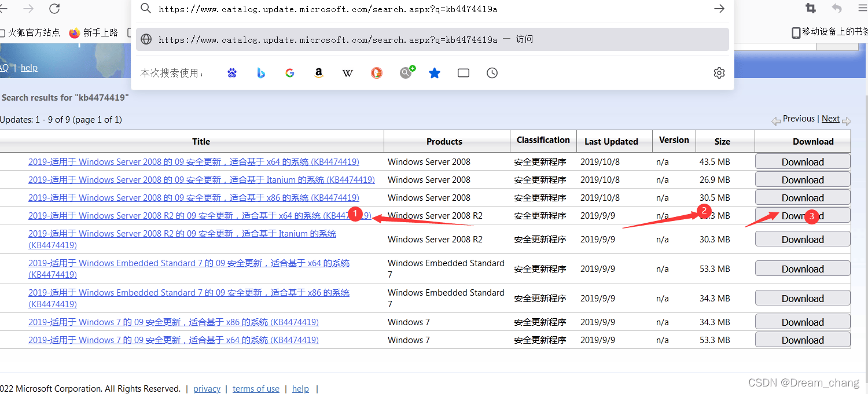
Task: Search with the DuckDuckGo engine icon
Action: (x=377, y=73)
